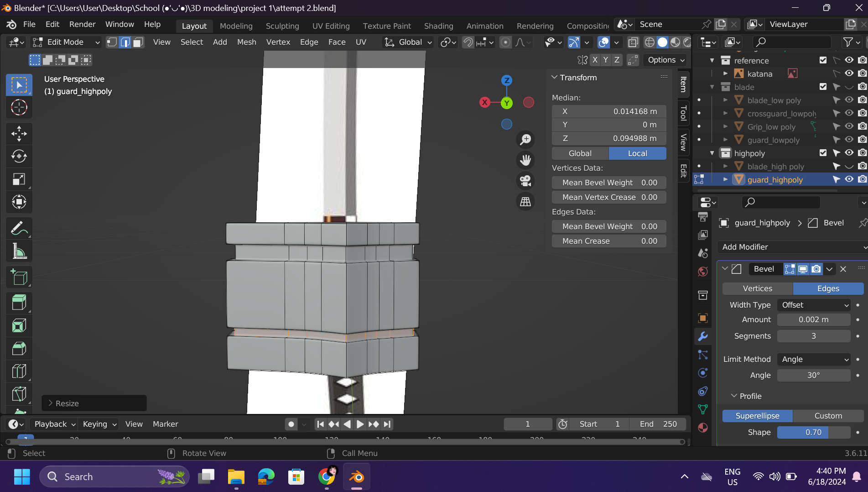Toggle visibility of katana object
868x492 pixels.
[x=849, y=73]
